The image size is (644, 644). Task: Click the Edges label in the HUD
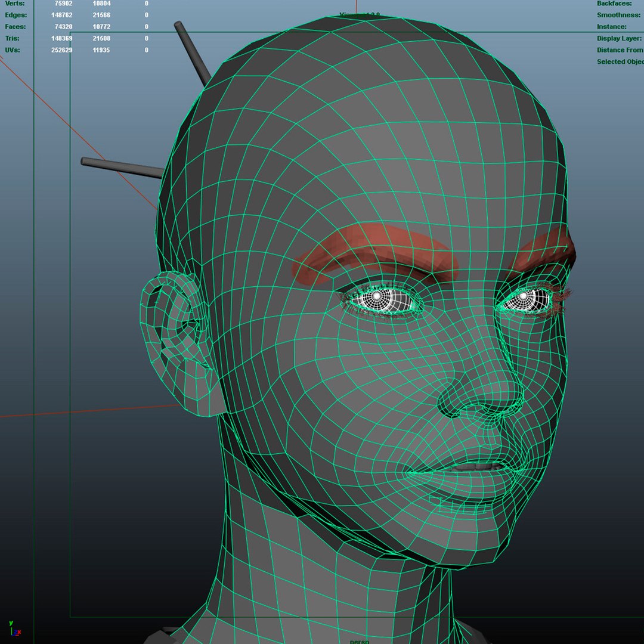click(16, 15)
